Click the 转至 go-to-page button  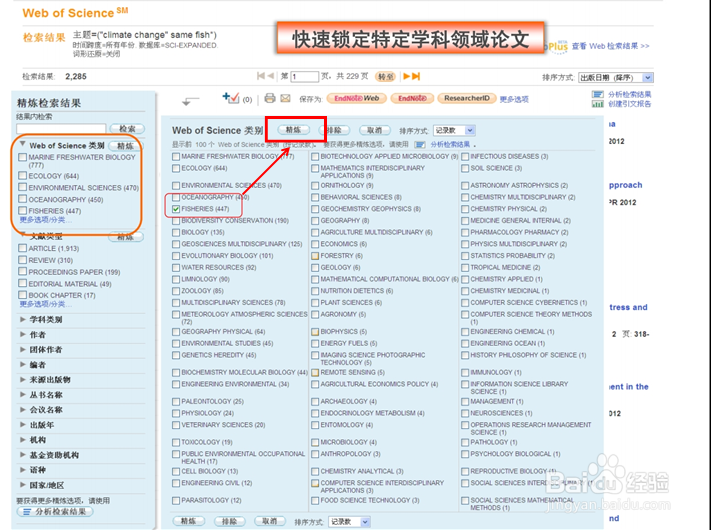coord(386,77)
